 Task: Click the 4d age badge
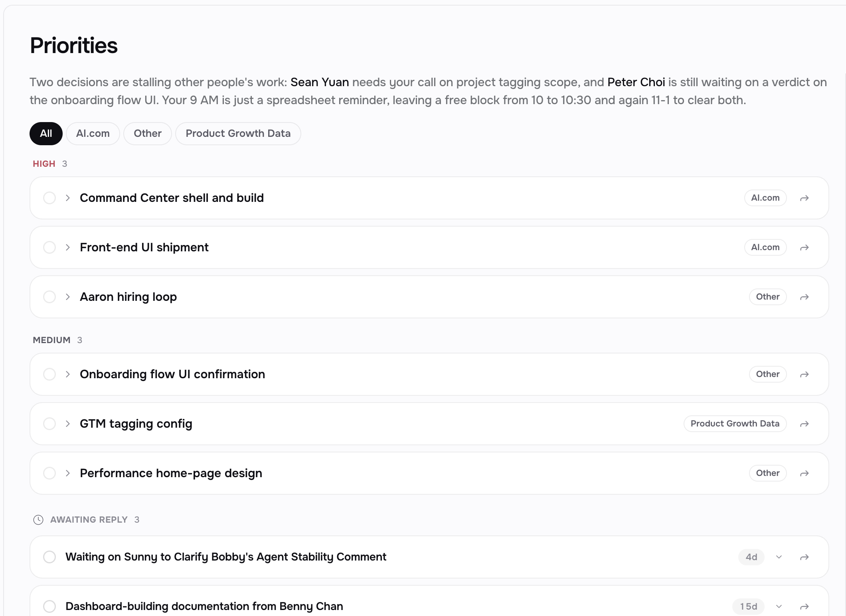pos(751,557)
